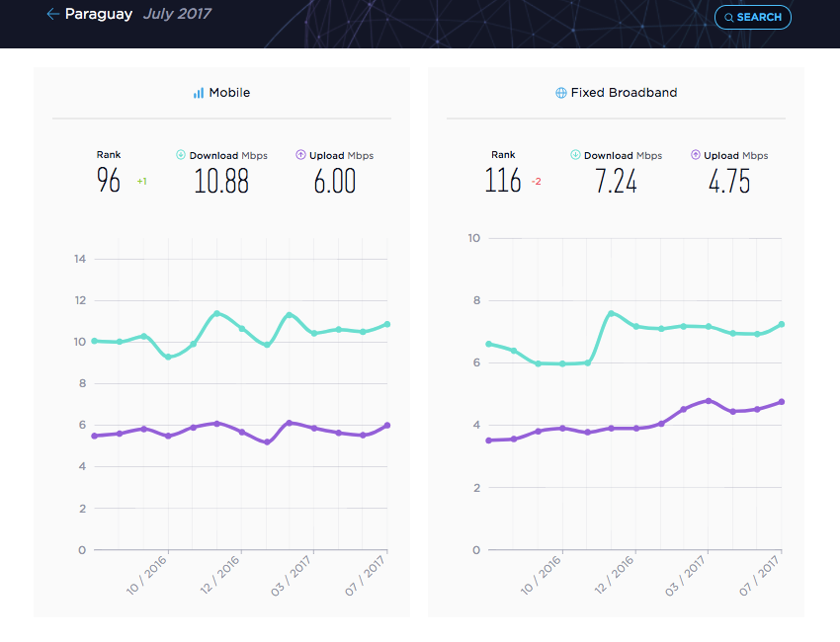Select the Paraguay country title
Screen dimensions: 840x642
[99, 14]
